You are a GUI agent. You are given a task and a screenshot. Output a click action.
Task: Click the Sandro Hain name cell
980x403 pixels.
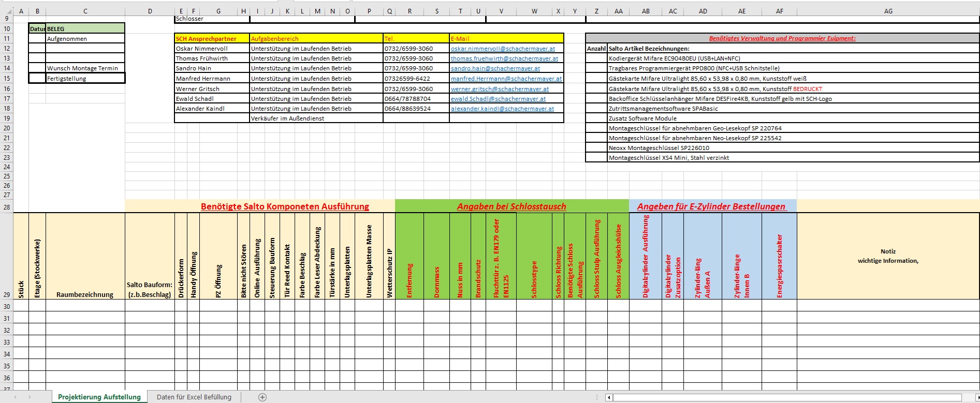(x=212, y=68)
